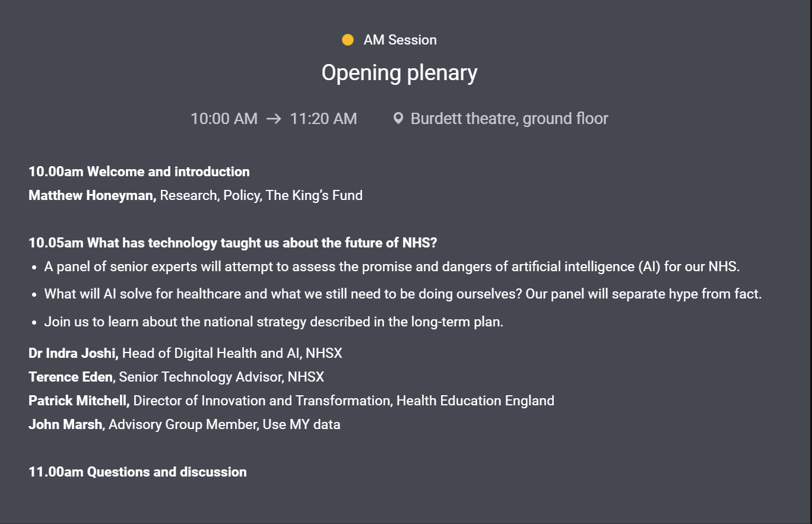Click Health Education England text
812x524 pixels.
coord(475,401)
